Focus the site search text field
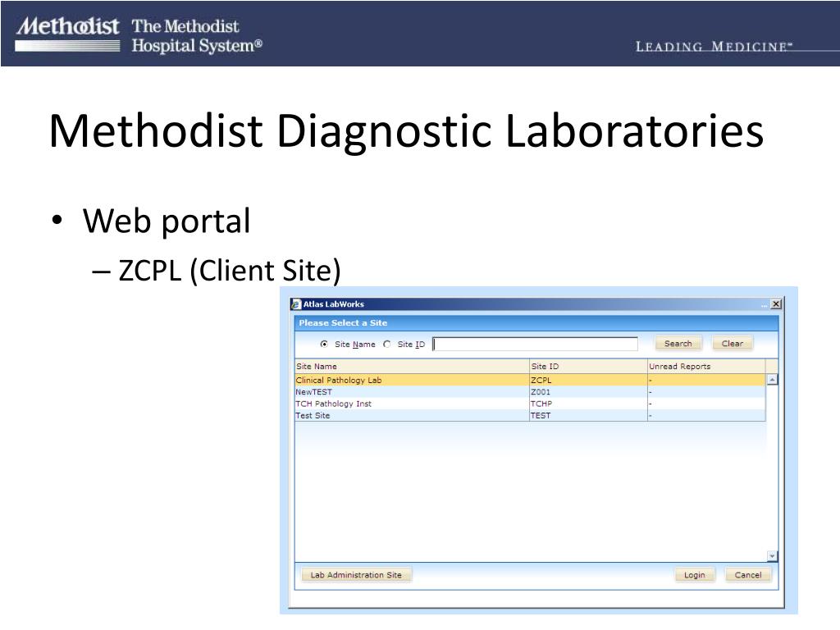The height and width of the screenshot is (630, 840). point(535,344)
